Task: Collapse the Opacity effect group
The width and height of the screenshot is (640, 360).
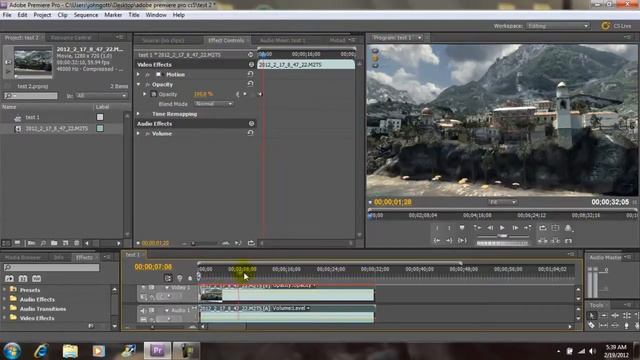Action: 138,84
